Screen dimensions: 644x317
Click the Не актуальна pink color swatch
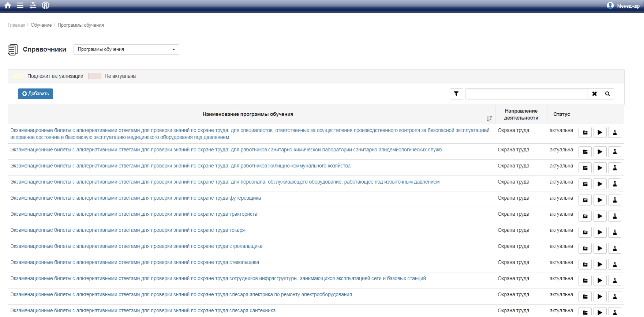(94, 76)
